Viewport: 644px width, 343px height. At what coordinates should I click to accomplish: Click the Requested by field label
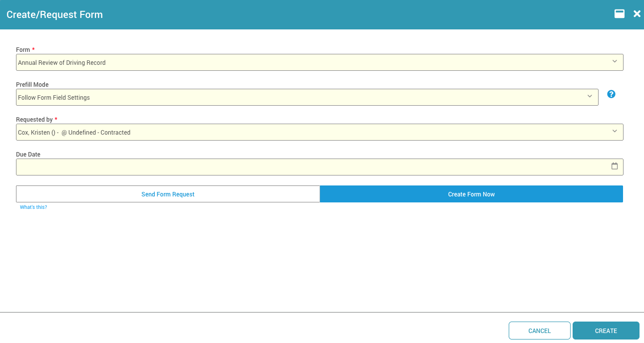click(34, 120)
